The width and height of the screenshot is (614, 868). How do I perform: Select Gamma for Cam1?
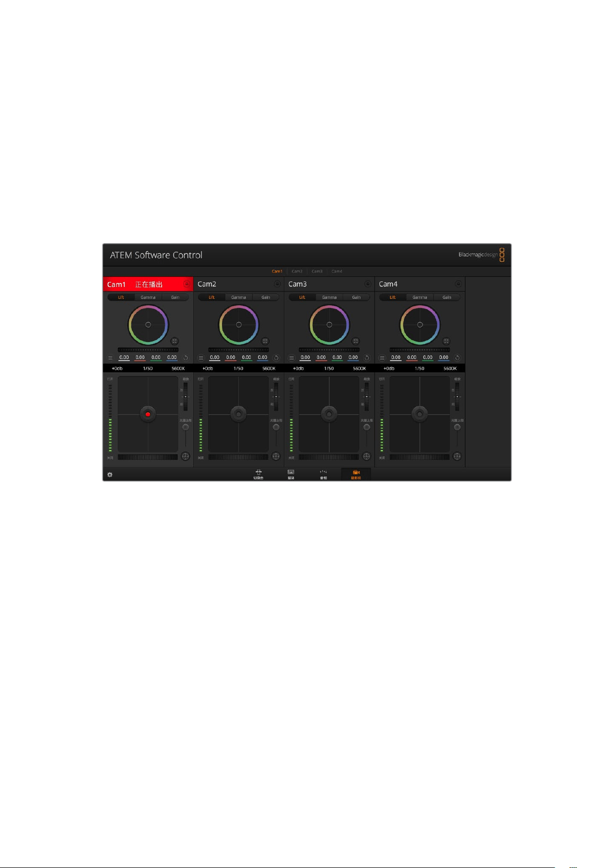tap(148, 297)
